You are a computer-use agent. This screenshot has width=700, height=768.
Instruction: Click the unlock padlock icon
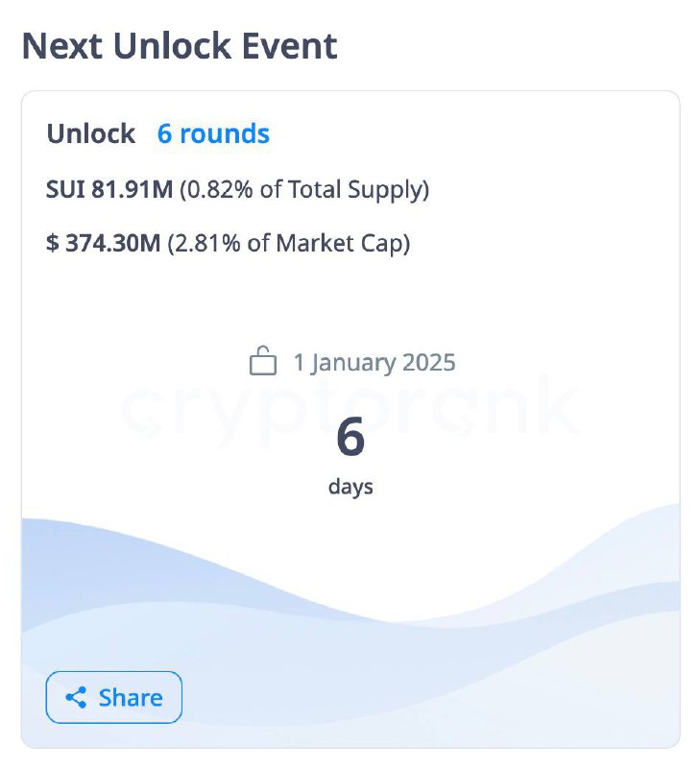coord(263,361)
